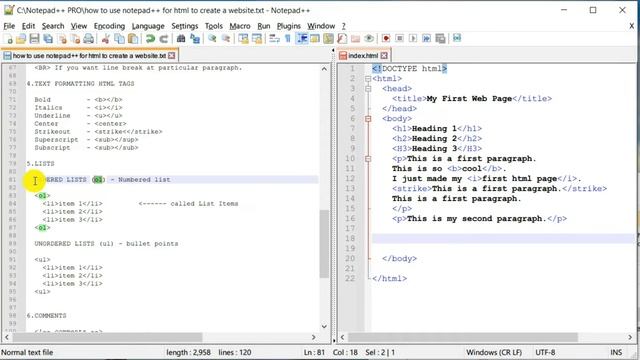The image size is (640, 360).
Task: Click the monitoring eye icon
Action: pyautogui.click(x=369, y=39)
